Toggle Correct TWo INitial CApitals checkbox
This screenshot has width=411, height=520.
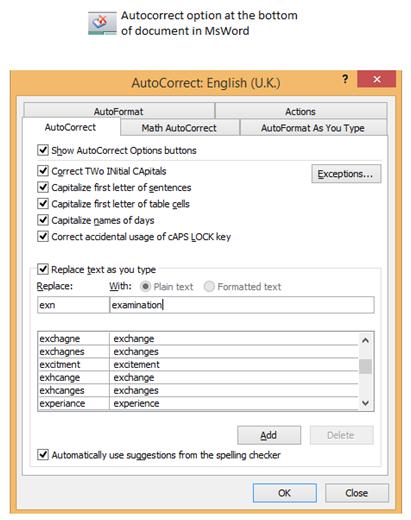point(43,171)
